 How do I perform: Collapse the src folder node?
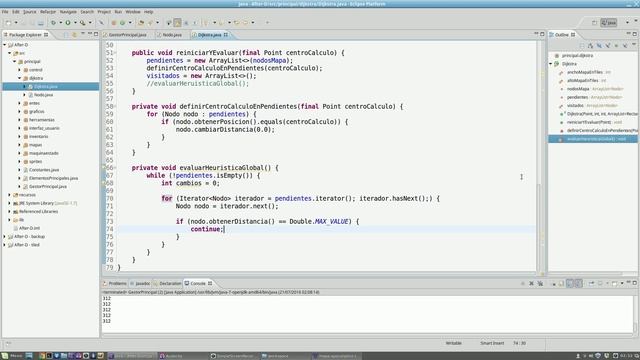(10, 53)
